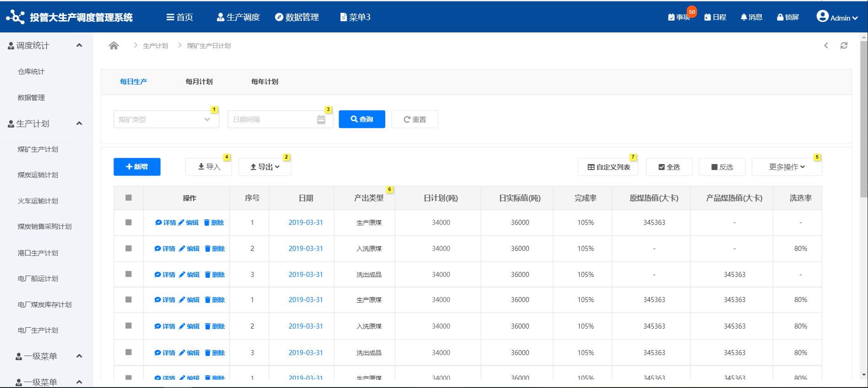Collapse the 生产计划 sidebar section

[79, 123]
